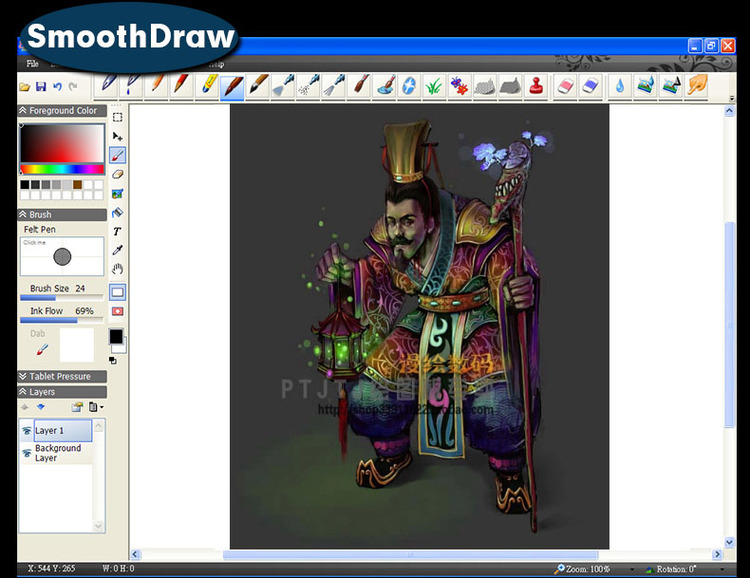Viewport: 750px width, 578px height.
Task: Hide Layer 1 using its eye icon
Action: 27,431
